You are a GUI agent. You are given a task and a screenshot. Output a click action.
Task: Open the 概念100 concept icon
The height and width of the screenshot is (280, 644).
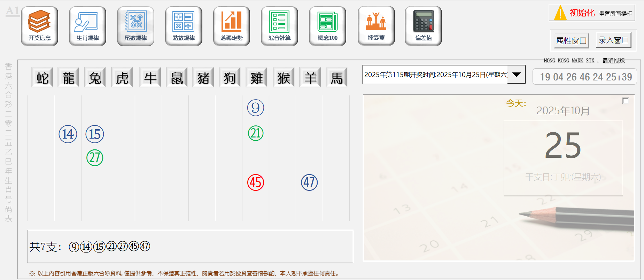(327, 26)
